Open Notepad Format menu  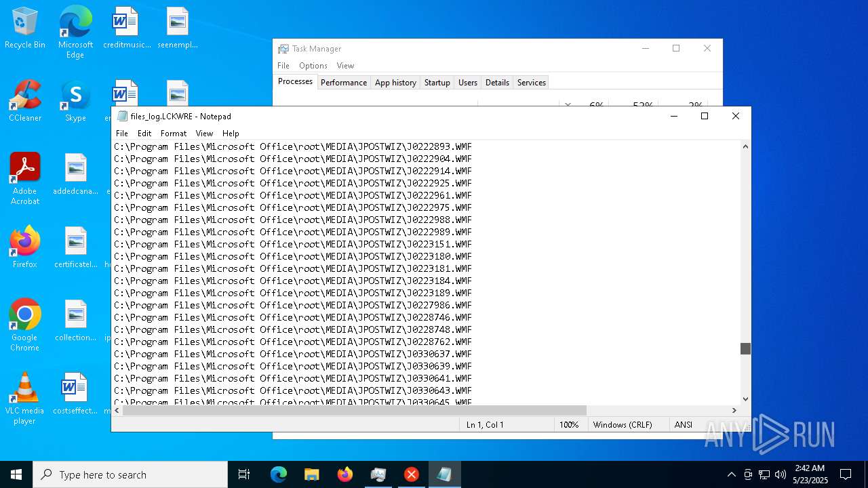(x=174, y=134)
